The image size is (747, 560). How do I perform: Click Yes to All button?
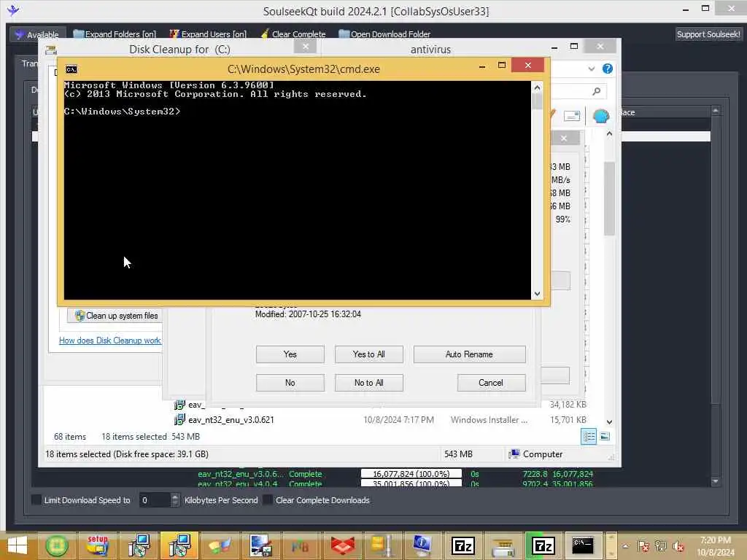point(368,354)
